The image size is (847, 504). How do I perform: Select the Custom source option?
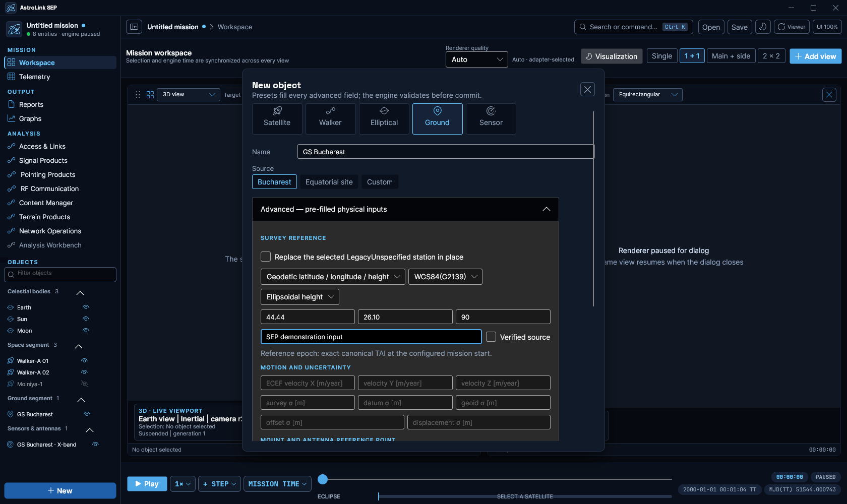380,182
